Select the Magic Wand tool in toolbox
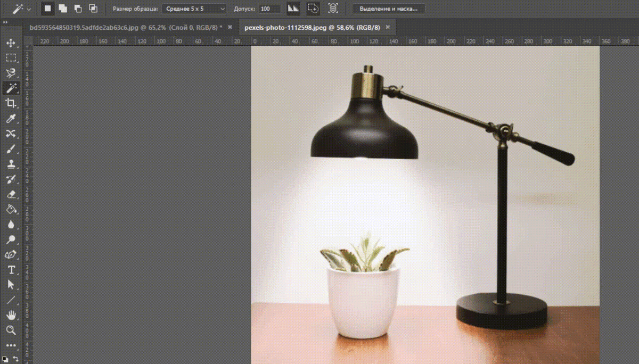 tap(11, 88)
